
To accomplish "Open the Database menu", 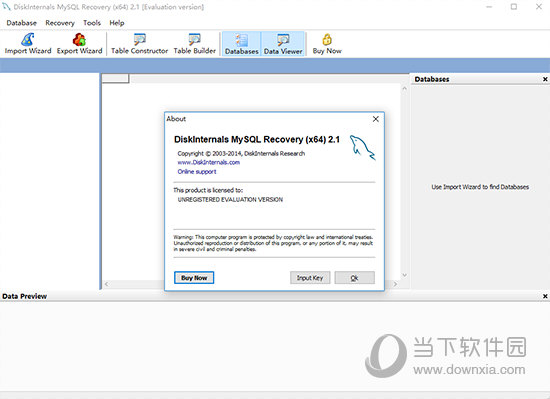I will coord(21,23).
